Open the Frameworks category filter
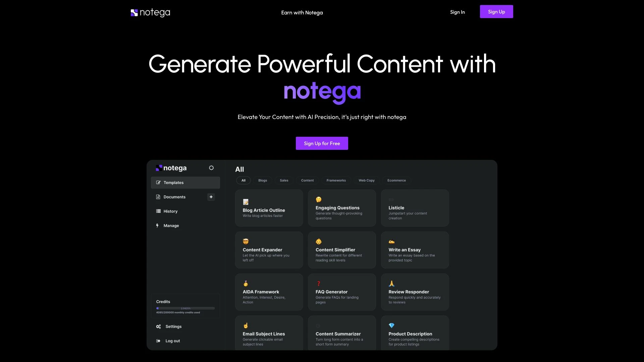 click(x=336, y=180)
